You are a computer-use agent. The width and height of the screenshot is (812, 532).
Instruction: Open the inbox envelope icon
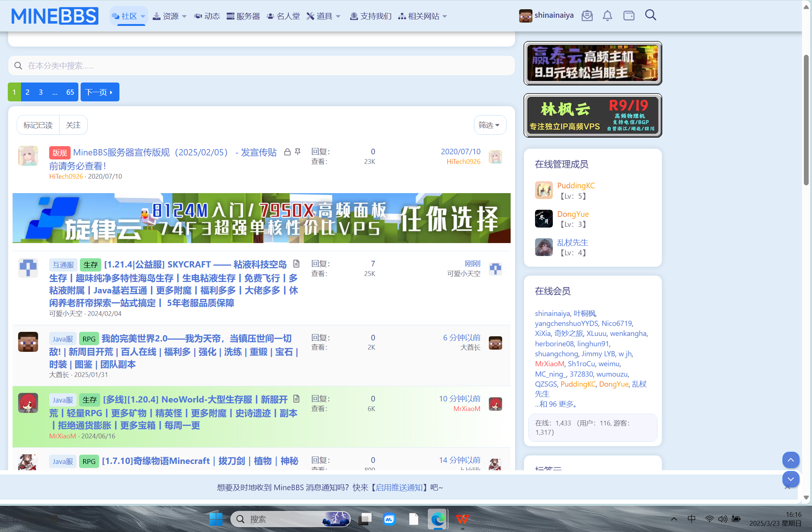coord(587,16)
